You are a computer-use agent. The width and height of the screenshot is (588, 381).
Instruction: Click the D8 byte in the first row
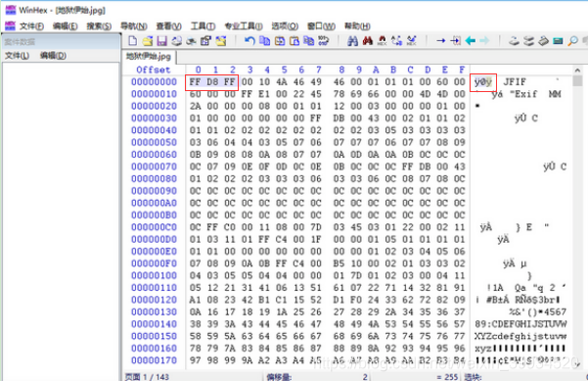(212, 82)
